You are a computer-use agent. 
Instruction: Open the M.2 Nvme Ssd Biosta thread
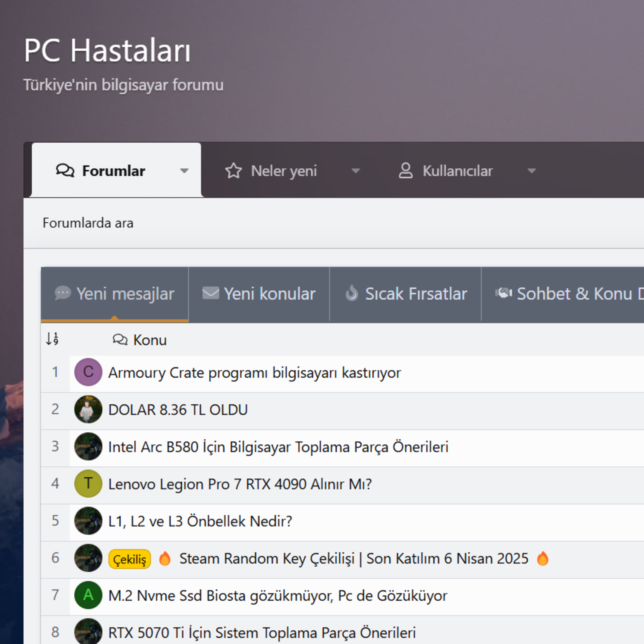click(278, 596)
